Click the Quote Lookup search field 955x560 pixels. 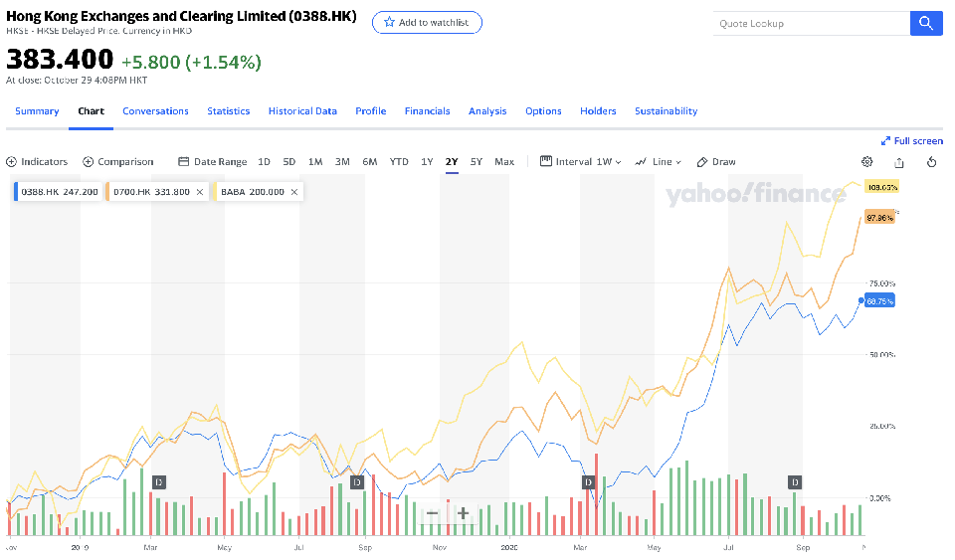[811, 24]
